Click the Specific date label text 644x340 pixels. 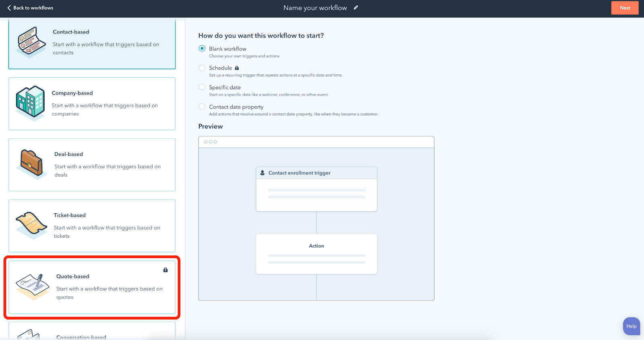tap(225, 87)
